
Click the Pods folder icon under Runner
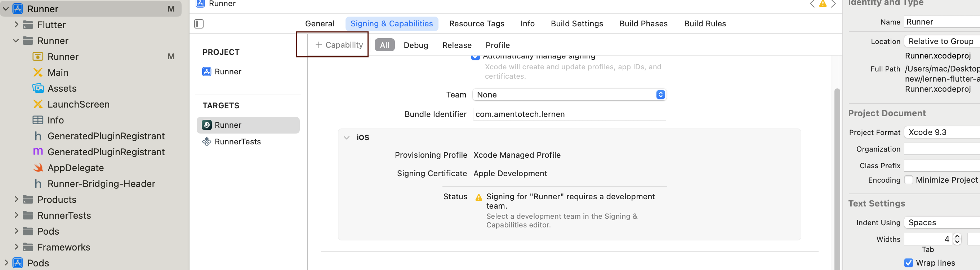coord(28,231)
